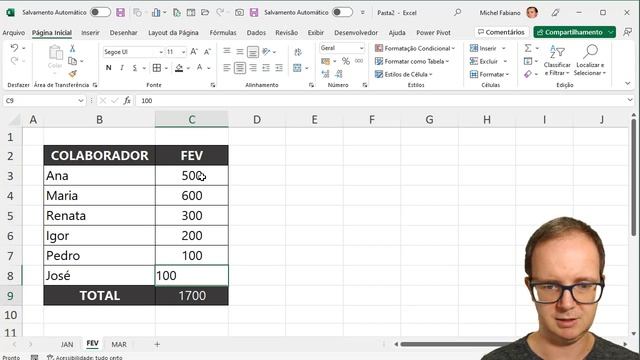Screen dimensions: 640x360
Task: Toggle center horizontal alignment
Action: click(240, 68)
